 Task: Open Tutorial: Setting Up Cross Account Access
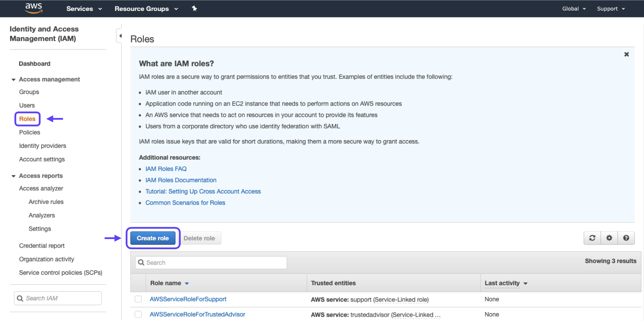click(x=203, y=191)
